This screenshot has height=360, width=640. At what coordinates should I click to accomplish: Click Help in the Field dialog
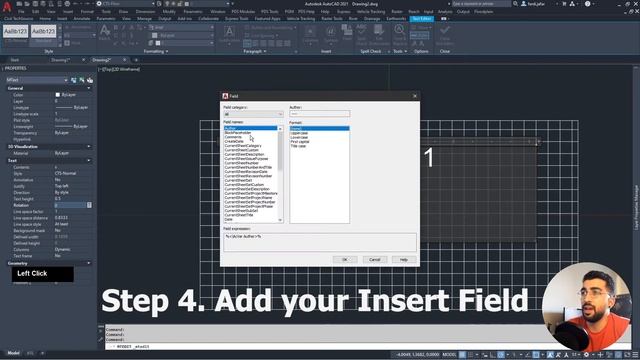[404, 260]
